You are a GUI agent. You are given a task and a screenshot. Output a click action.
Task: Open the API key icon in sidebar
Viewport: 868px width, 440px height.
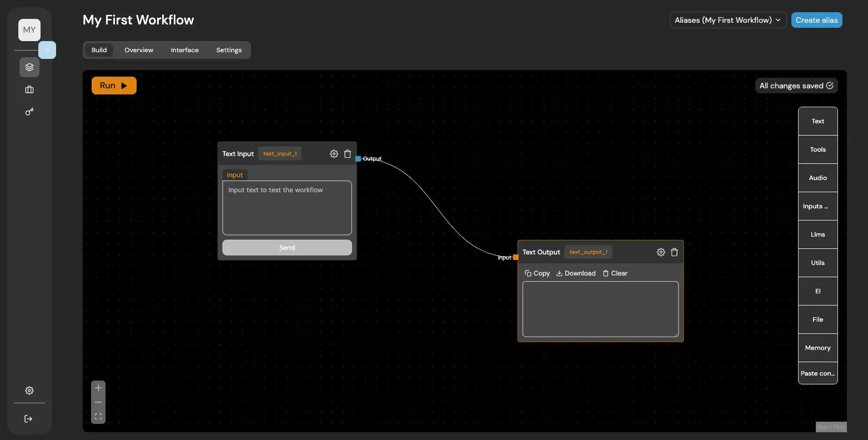coord(29,112)
